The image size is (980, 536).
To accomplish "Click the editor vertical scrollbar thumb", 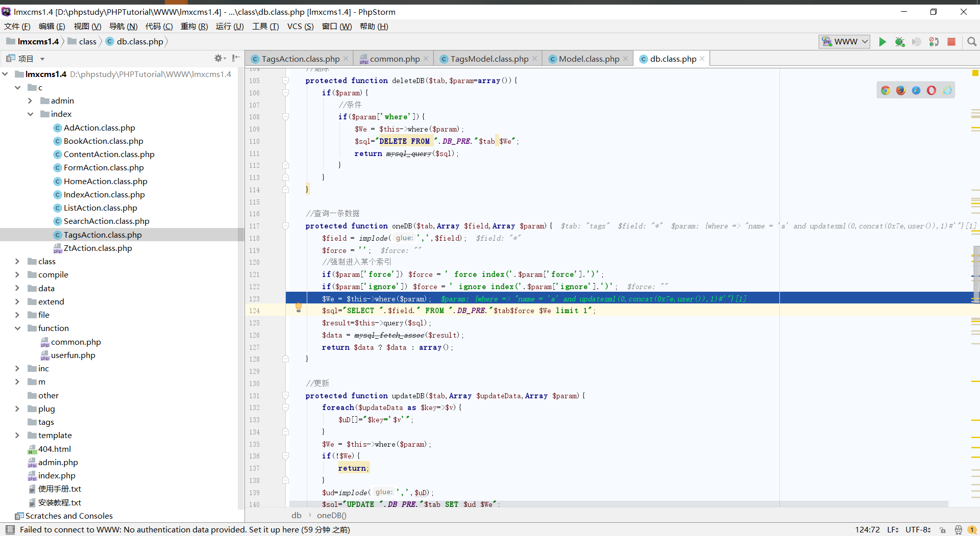I will tap(976, 274).
